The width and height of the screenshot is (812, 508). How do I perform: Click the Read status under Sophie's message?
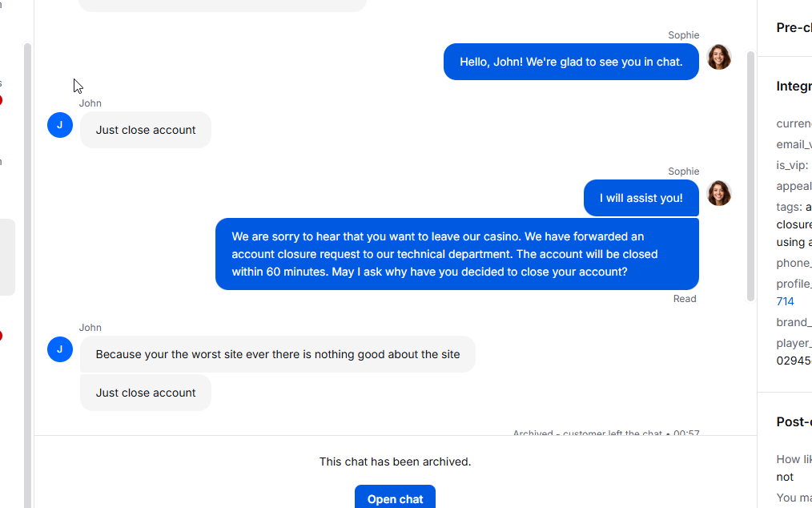[x=685, y=299]
